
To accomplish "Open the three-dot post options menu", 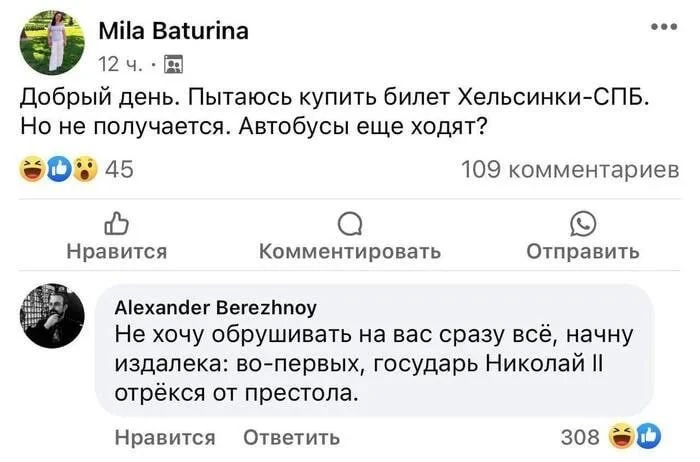I will pyautogui.click(x=664, y=27).
